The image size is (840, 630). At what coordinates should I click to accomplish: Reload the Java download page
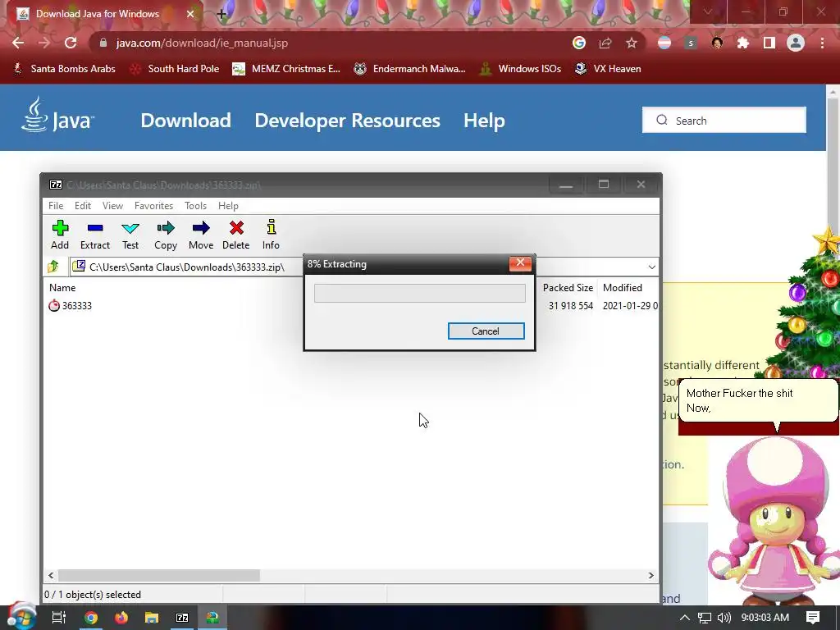(x=71, y=43)
